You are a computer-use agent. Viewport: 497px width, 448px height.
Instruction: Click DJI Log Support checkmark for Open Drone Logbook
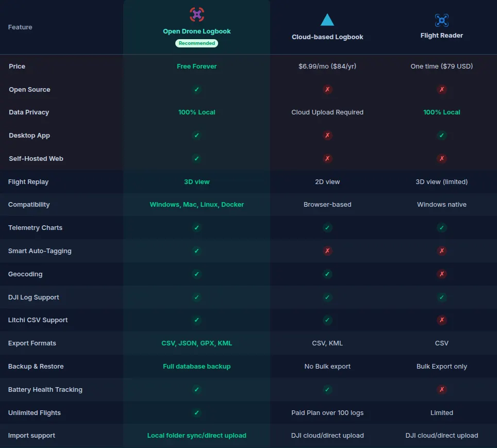pyautogui.click(x=196, y=297)
